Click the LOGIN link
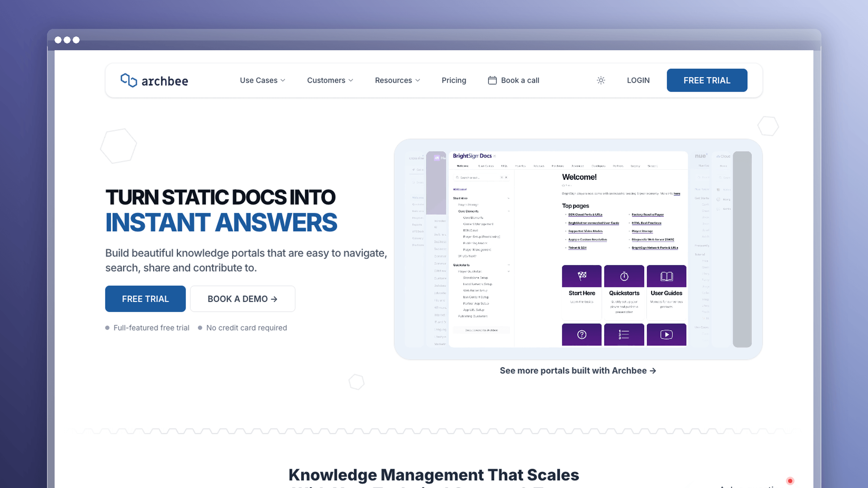868x488 pixels. point(638,80)
